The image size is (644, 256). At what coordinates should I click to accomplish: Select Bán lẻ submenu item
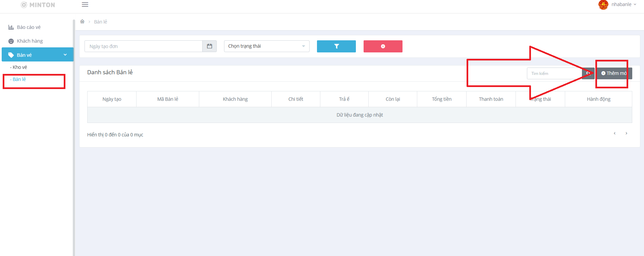(19, 79)
